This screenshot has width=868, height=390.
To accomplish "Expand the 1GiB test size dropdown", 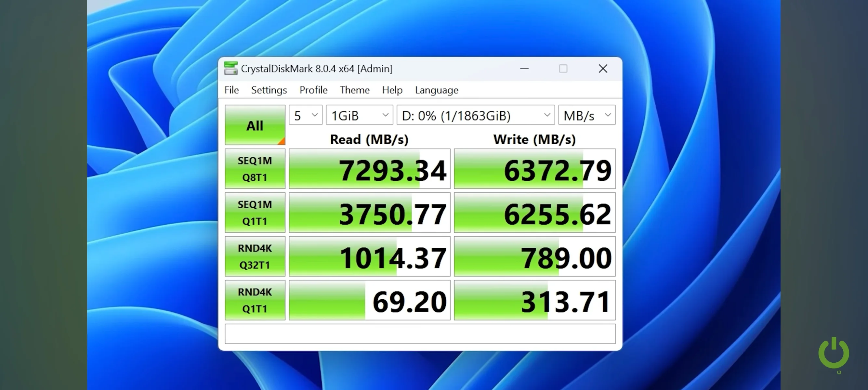I will (359, 115).
